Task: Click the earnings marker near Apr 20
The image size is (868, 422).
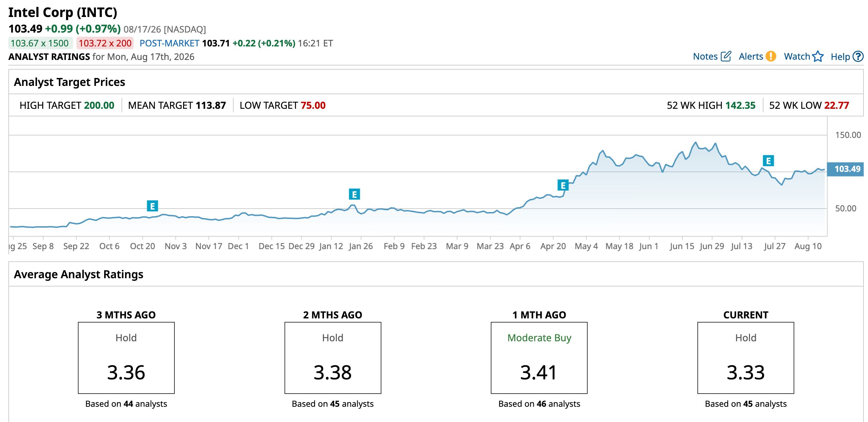Action: [563, 185]
